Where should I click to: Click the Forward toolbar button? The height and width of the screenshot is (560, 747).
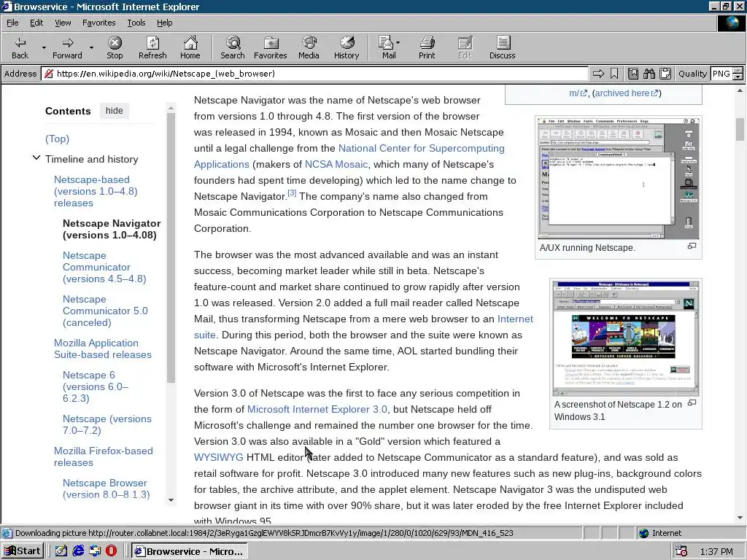(x=67, y=47)
